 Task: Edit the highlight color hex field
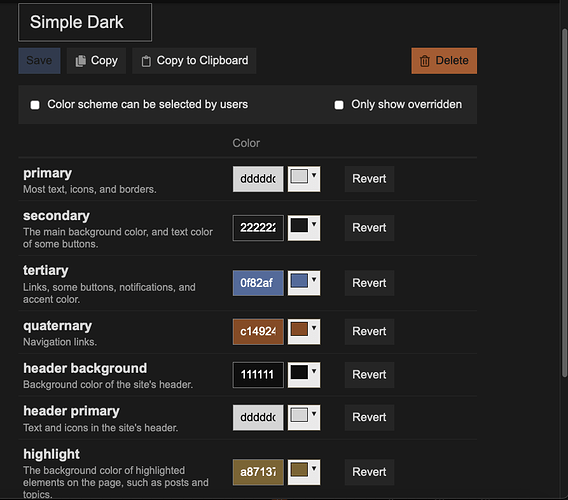tap(258, 472)
